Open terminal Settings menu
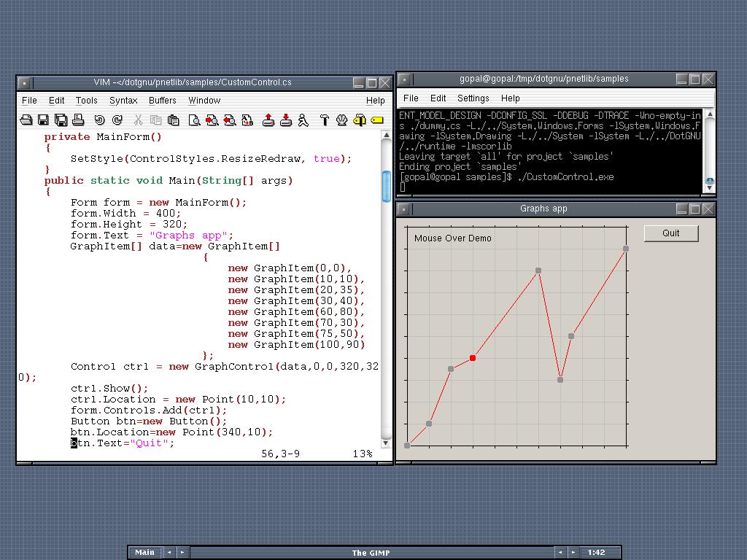The width and height of the screenshot is (747, 560). click(x=473, y=98)
